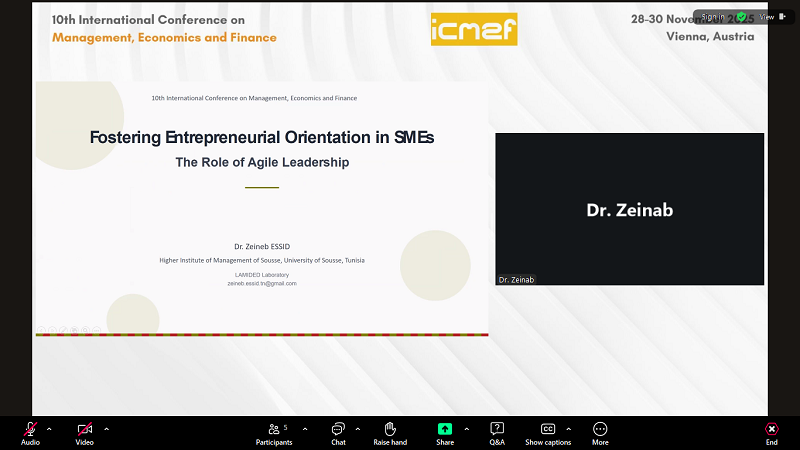Start screen sharing with the green Share icon
This screenshot has height=450, width=800.
point(445,429)
